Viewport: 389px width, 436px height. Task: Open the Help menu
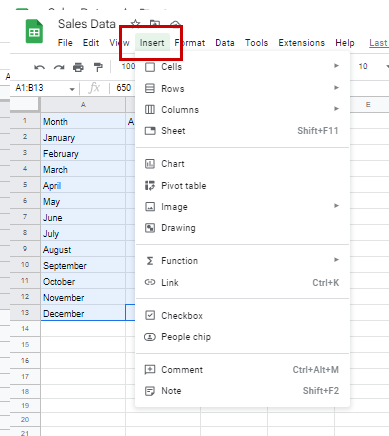click(x=345, y=43)
